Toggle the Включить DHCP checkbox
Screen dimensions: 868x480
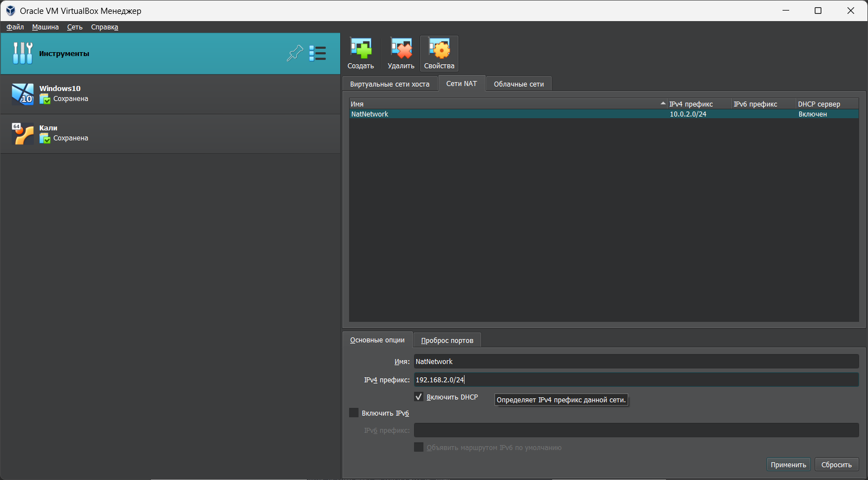click(419, 397)
